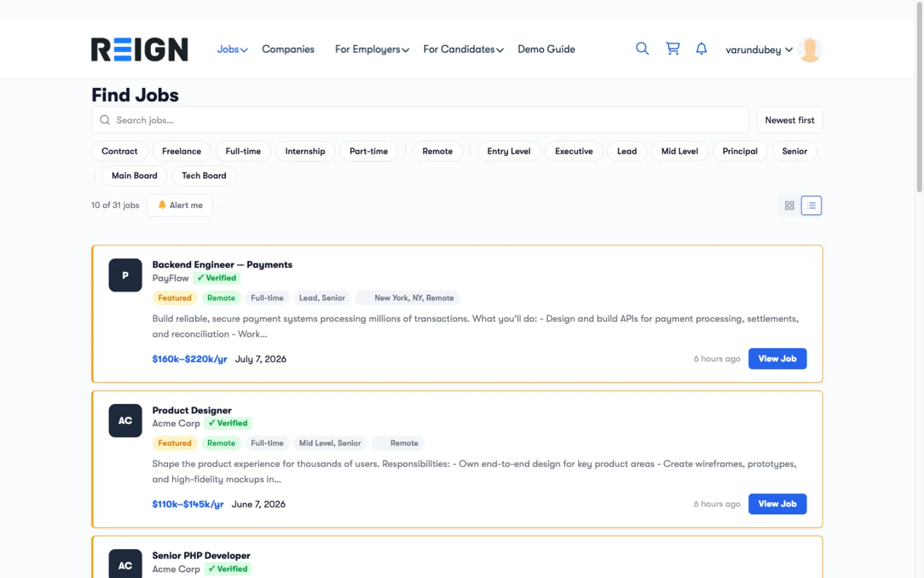Click the Mid Level, Senior tag
Viewport: 924px width, 578px height.
tap(330, 443)
